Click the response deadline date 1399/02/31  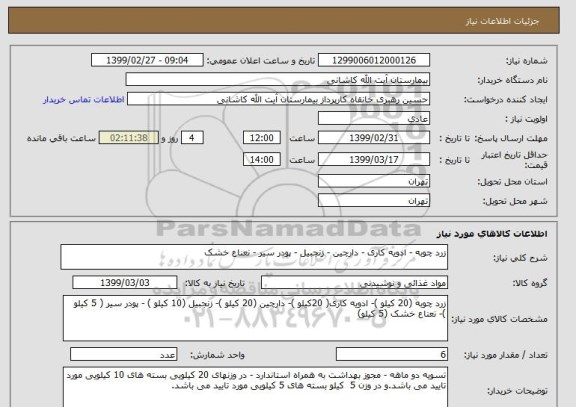point(374,138)
